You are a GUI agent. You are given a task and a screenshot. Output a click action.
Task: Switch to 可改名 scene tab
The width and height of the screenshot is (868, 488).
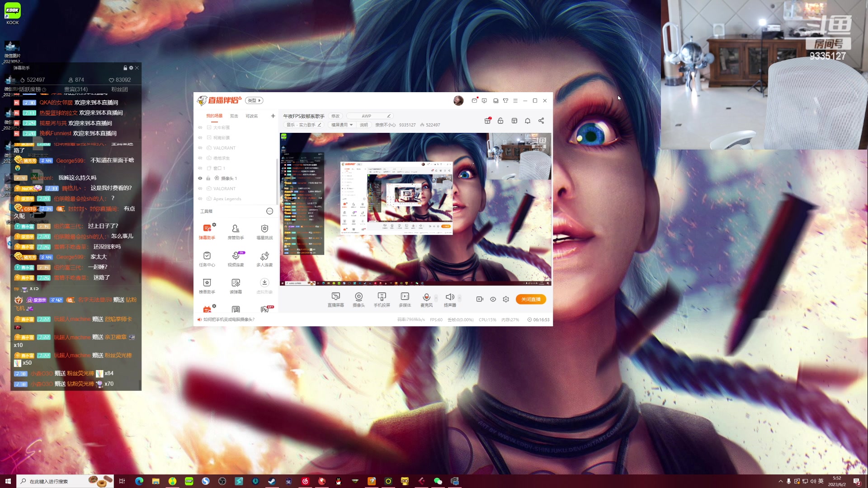(x=252, y=116)
